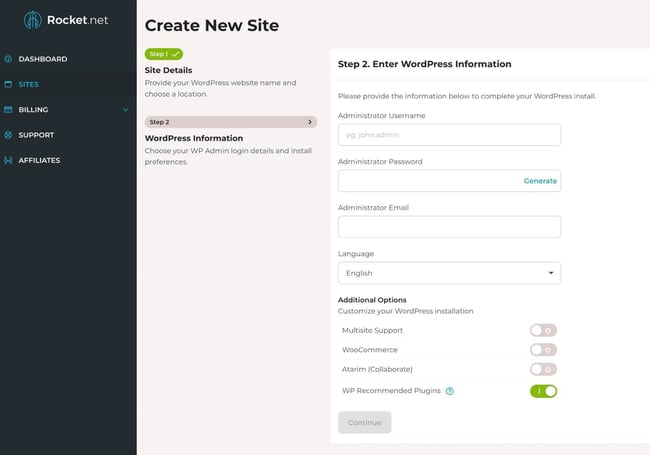Open the Language dropdown
Screen dimensions: 650x455
pyautogui.click(x=449, y=273)
